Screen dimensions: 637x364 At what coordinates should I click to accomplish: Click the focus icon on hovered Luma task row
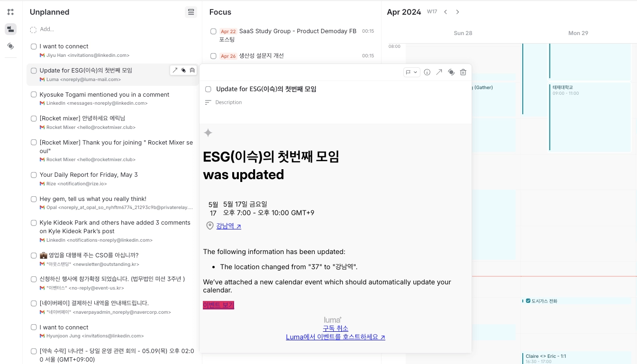pos(183,70)
